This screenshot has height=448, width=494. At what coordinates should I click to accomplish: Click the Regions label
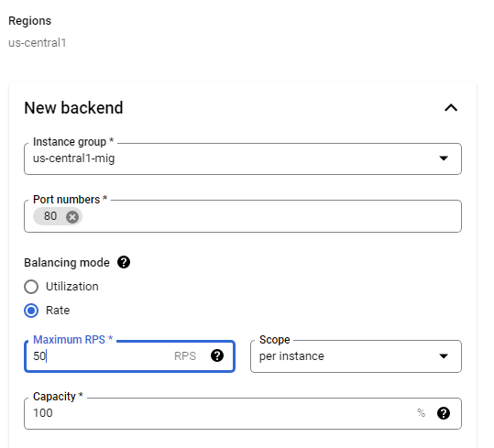[30, 21]
